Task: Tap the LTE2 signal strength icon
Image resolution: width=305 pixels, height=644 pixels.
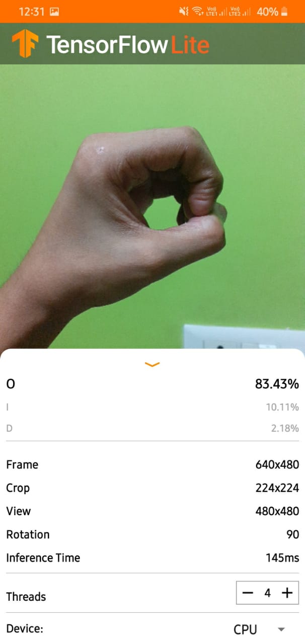Action: [x=240, y=11]
